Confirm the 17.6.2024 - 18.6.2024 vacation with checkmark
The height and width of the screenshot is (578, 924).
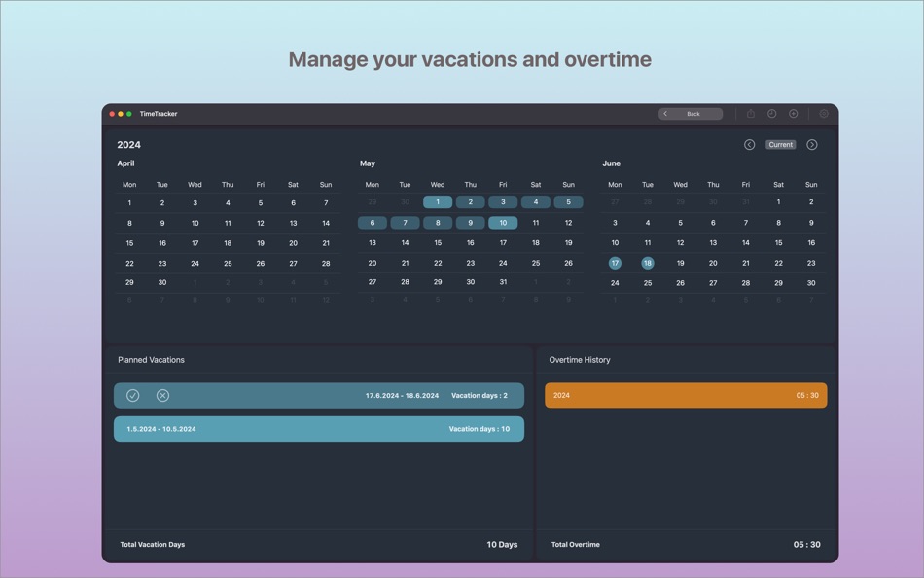coord(132,396)
